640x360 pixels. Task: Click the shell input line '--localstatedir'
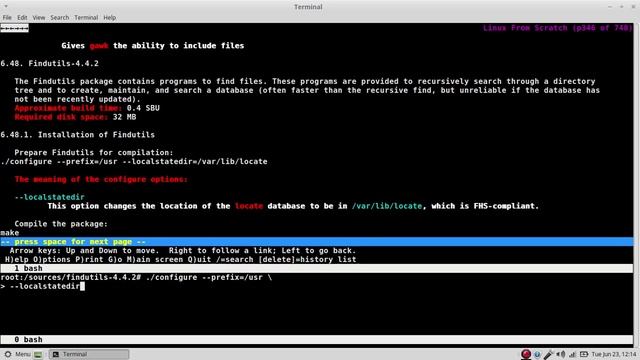click(x=42, y=286)
